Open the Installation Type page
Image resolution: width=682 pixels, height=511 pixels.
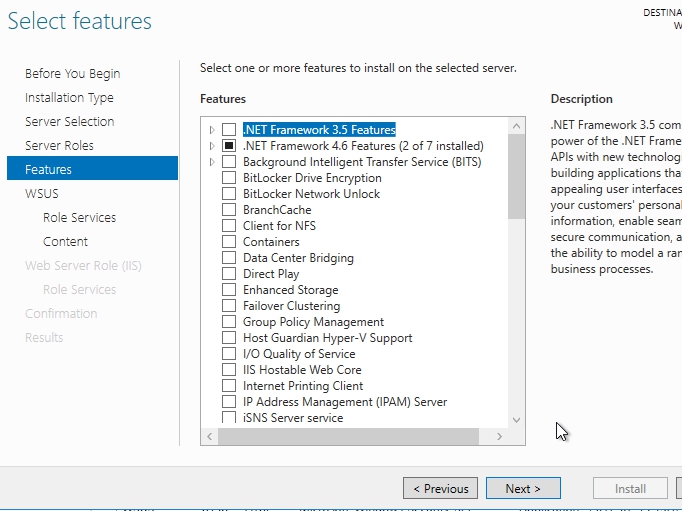point(69,98)
